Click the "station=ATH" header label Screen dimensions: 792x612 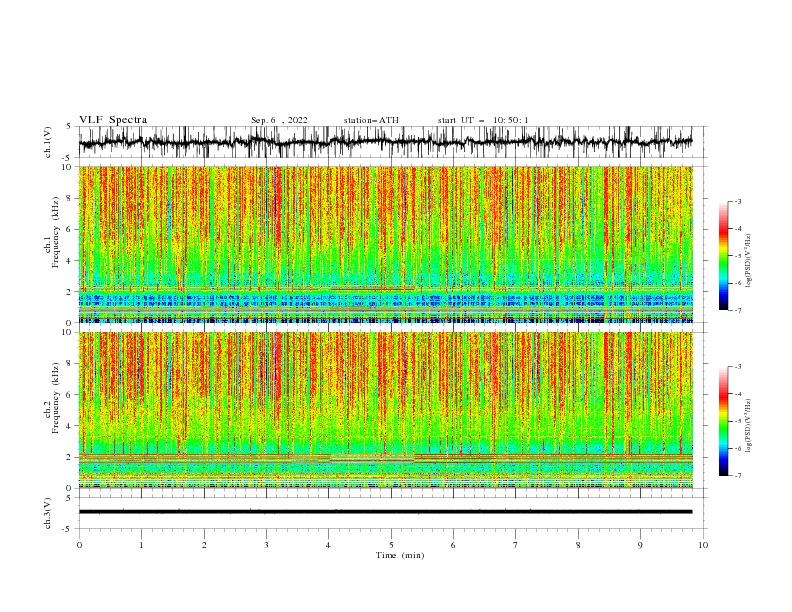371,120
